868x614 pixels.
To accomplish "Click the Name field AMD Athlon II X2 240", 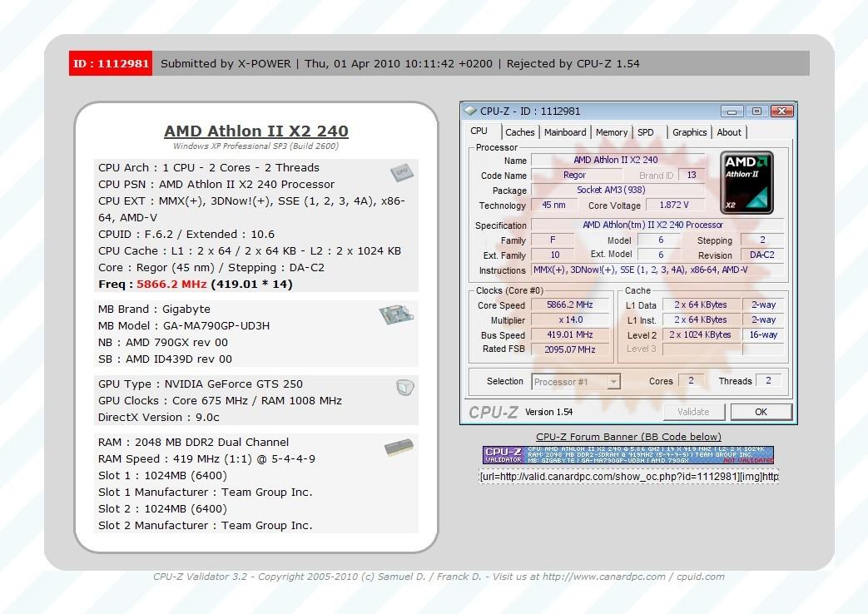I will 618,160.
